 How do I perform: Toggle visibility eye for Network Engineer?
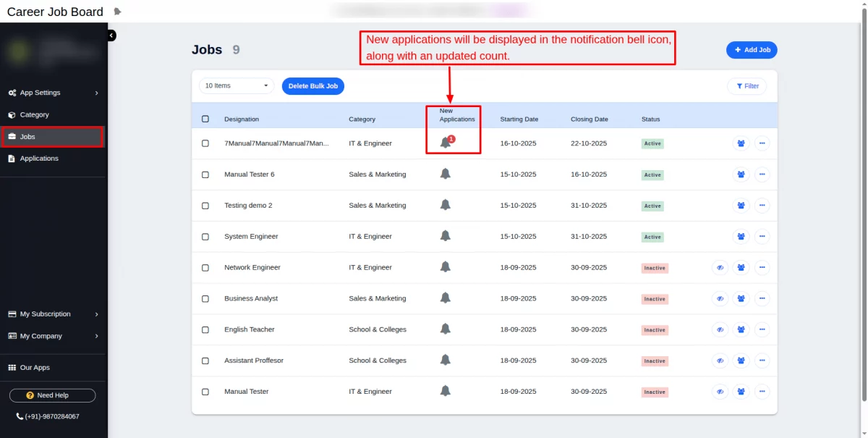pos(720,268)
